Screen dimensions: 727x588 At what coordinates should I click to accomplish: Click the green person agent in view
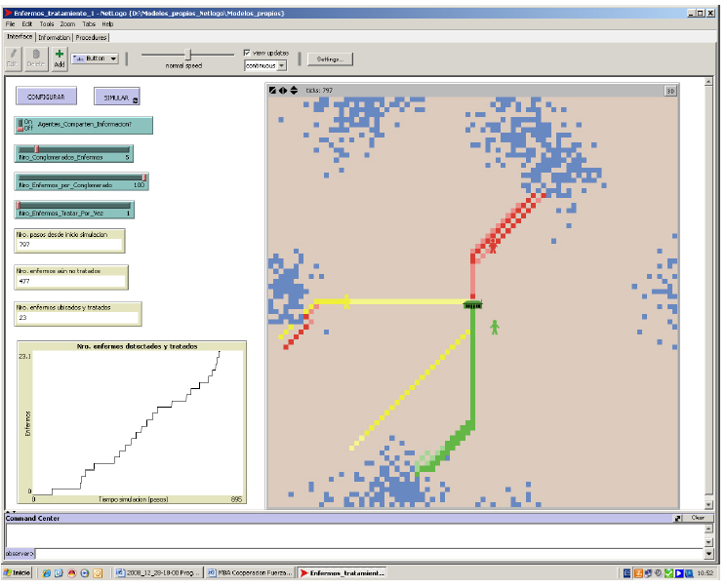point(494,326)
